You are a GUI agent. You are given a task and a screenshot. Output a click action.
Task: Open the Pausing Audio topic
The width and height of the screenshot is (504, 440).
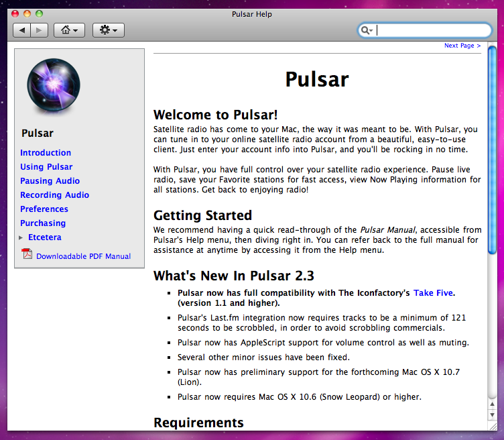tap(50, 181)
